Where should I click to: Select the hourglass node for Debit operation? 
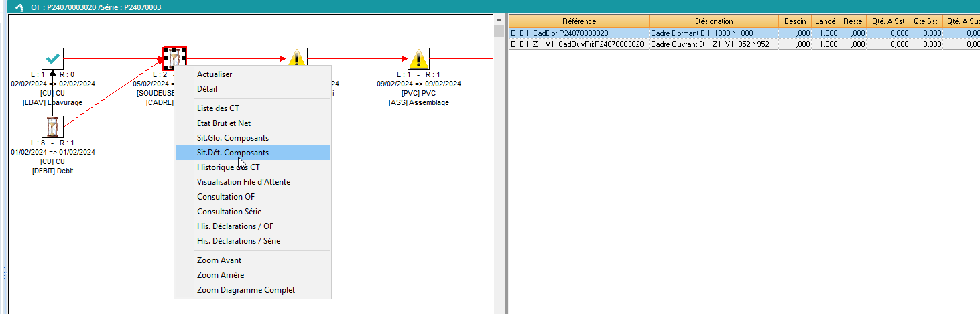coord(52,126)
